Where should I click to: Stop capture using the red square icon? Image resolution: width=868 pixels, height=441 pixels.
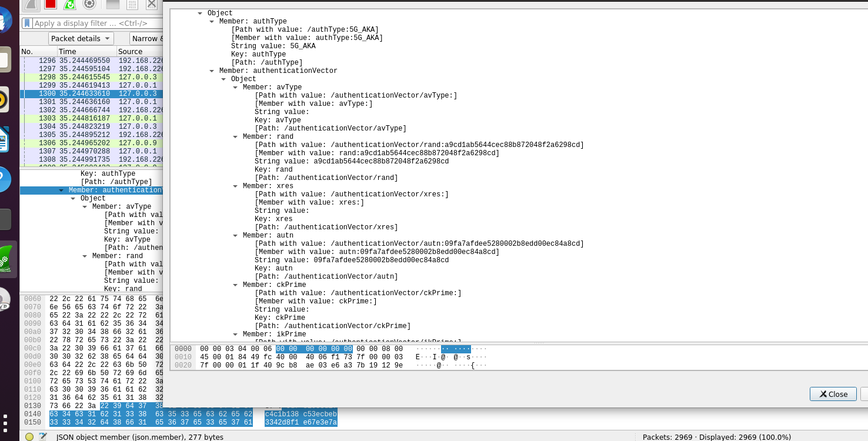(x=51, y=4)
